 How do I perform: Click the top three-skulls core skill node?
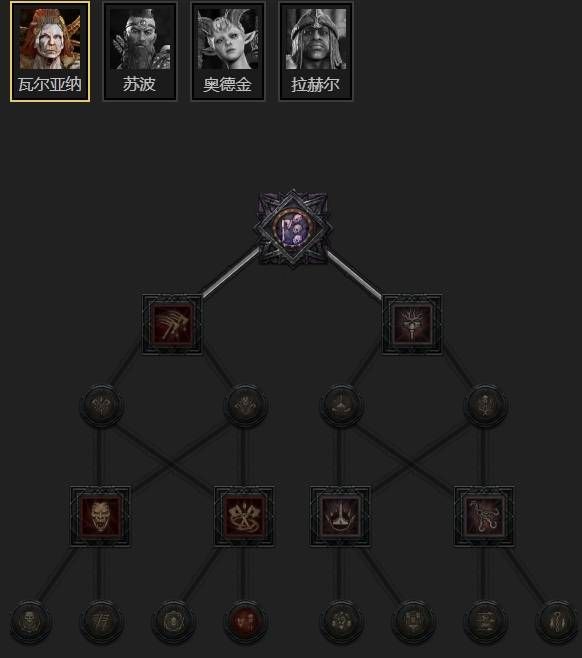pyautogui.click(x=293, y=228)
